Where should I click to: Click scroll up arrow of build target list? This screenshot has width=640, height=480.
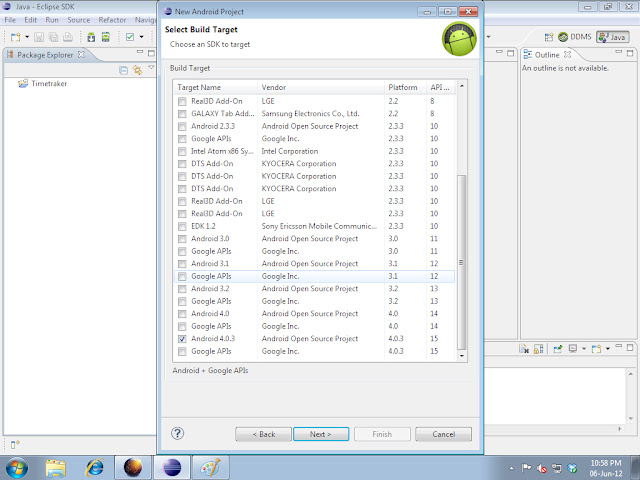point(462,86)
